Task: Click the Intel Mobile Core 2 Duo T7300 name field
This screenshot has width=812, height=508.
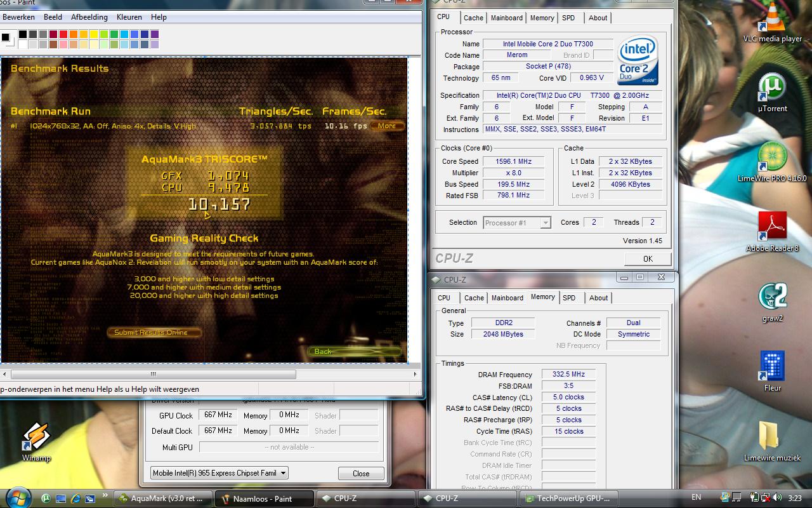Action: click(x=548, y=44)
